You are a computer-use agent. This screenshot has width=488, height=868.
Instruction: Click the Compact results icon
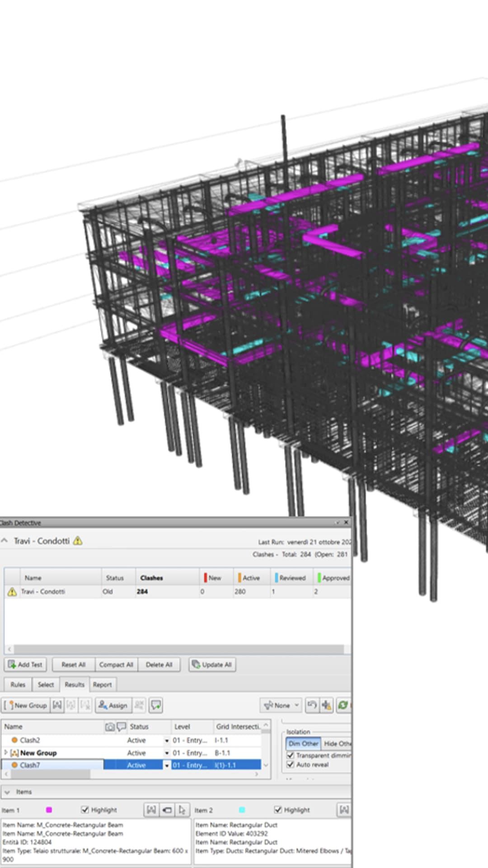tap(327, 705)
